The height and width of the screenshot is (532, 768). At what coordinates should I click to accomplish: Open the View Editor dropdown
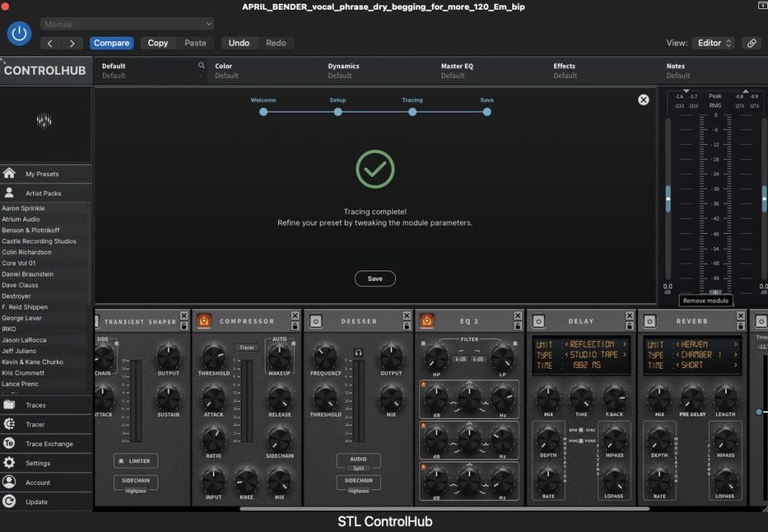pyautogui.click(x=712, y=43)
